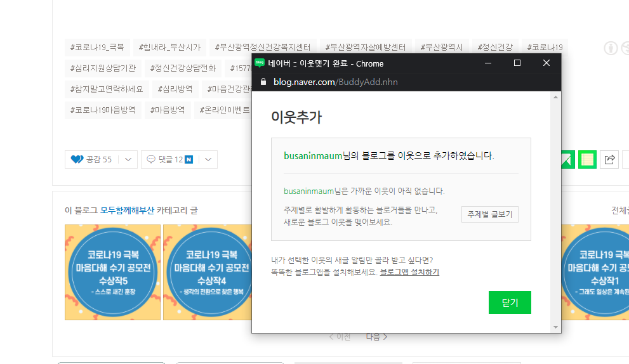This screenshot has width=629, height=364.
Task: Select the #심리지원상담기관 hashtag
Action: pyautogui.click(x=103, y=68)
